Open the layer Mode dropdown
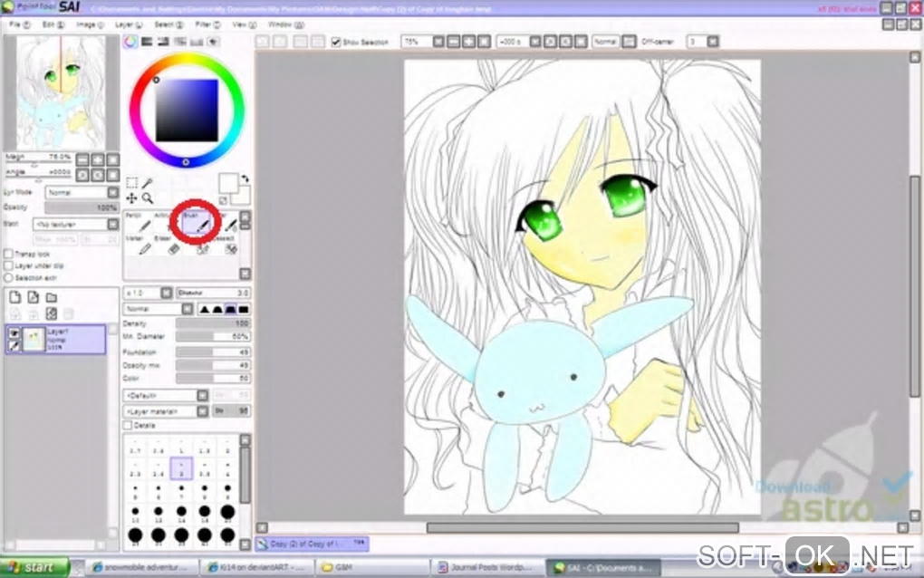Screen dimensions: 924x578 click(82, 193)
